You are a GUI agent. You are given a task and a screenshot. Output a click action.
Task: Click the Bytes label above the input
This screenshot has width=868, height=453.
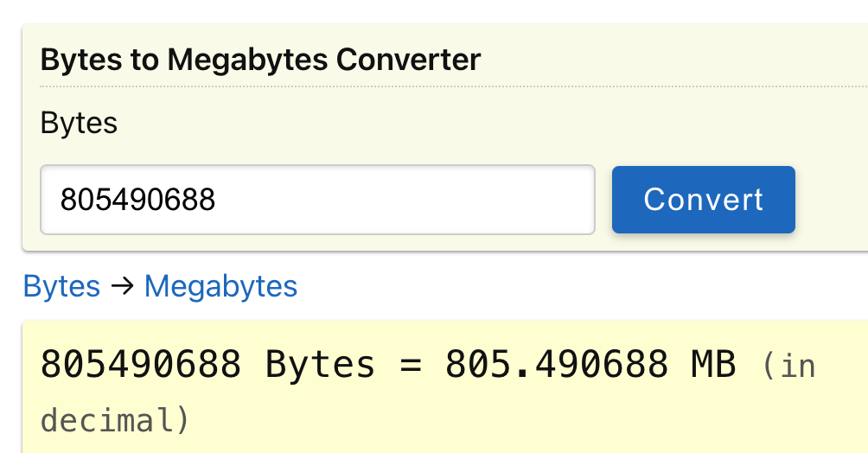(80, 123)
